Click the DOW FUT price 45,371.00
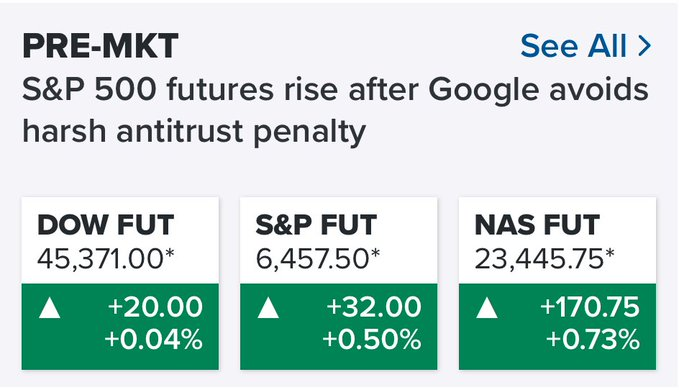The image size is (679, 390). coord(106,259)
